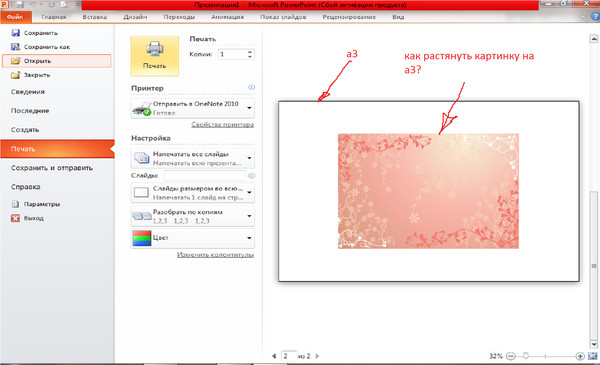Click zoom-to-page fit icon at bottom right
The height and width of the screenshot is (365, 600).
click(593, 356)
